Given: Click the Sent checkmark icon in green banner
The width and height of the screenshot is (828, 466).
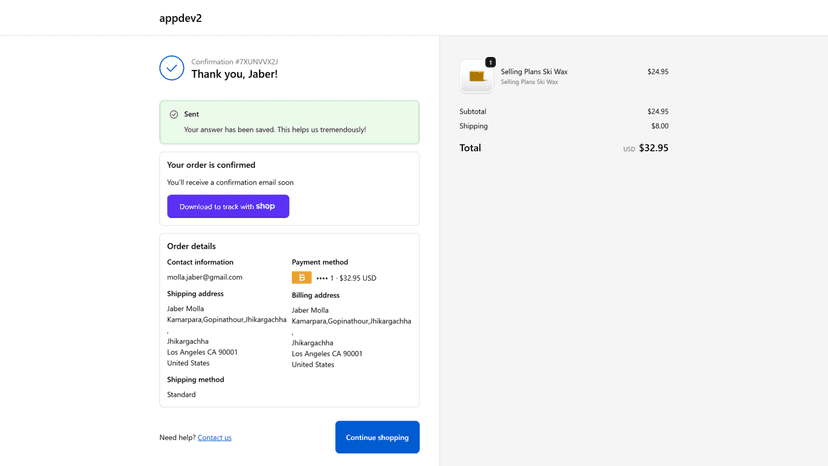Looking at the screenshot, I should click(x=174, y=115).
